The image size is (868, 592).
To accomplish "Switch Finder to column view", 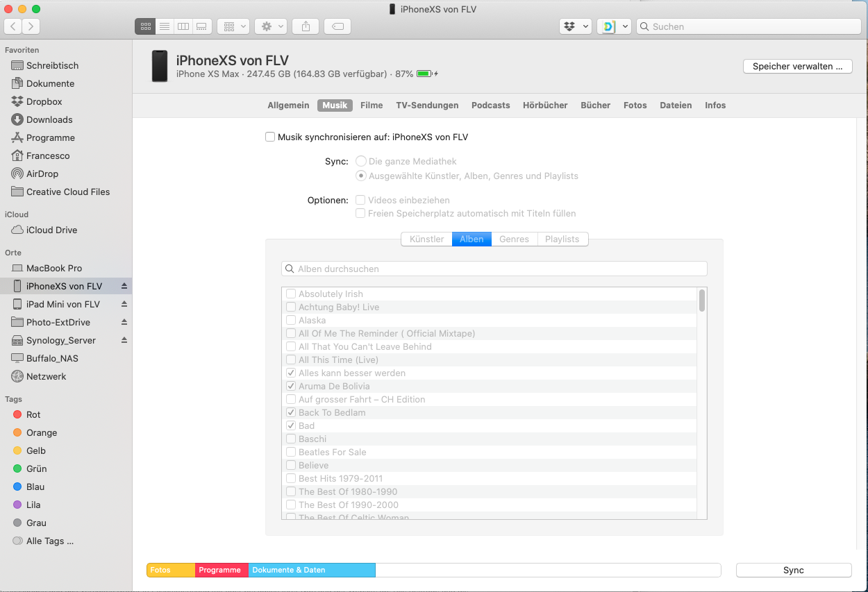I will [183, 26].
